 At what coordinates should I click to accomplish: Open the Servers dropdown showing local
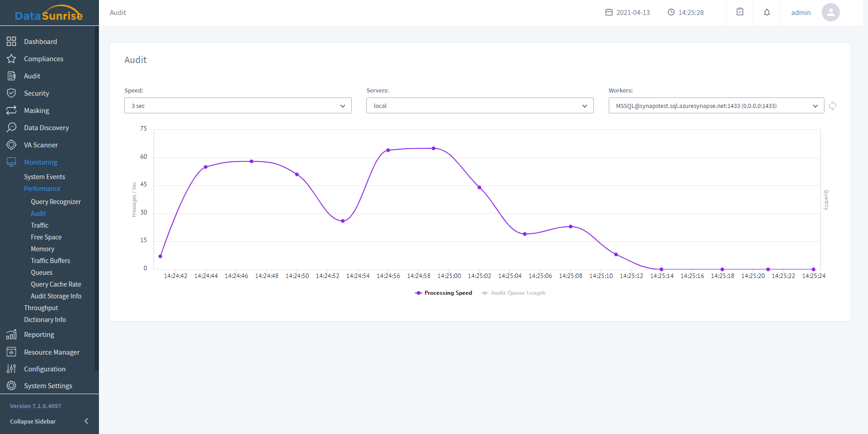pos(480,106)
